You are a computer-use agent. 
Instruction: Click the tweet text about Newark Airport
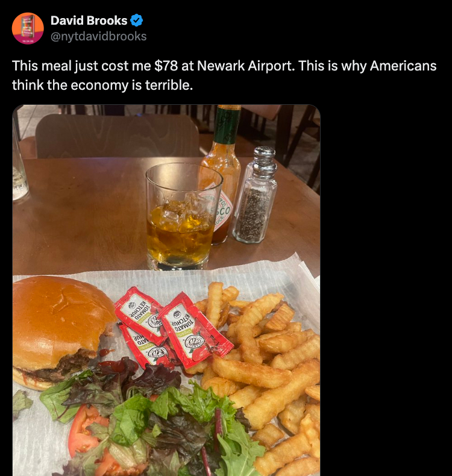tap(224, 75)
